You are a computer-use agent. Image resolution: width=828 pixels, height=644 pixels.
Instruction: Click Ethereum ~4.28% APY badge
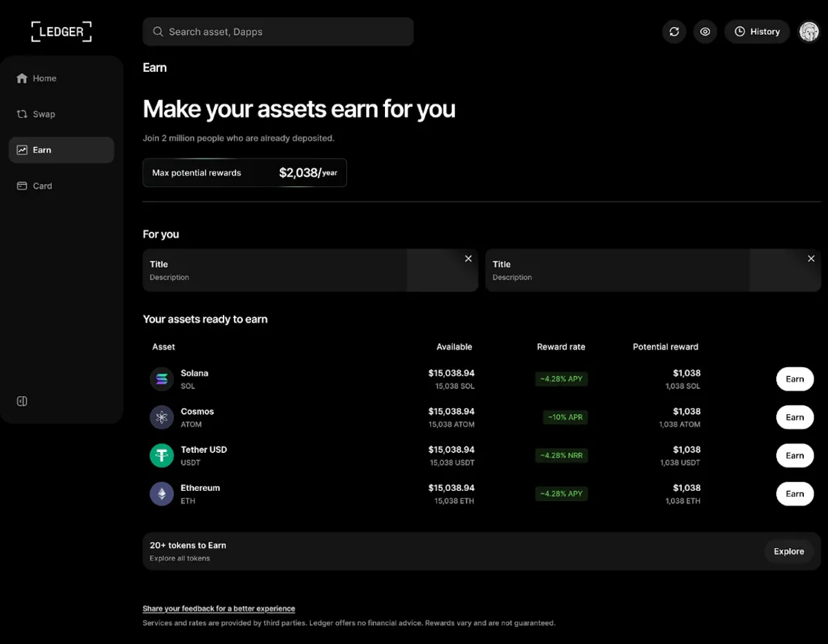(562, 494)
